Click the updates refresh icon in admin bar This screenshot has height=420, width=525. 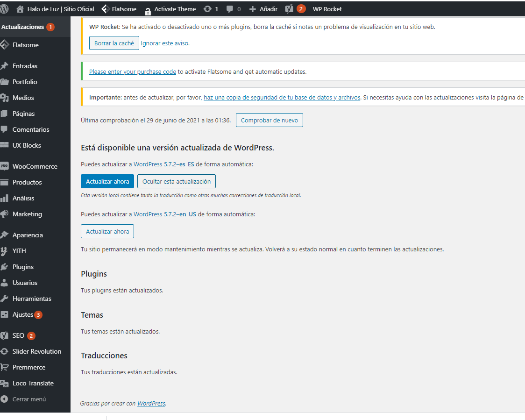click(x=207, y=9)
